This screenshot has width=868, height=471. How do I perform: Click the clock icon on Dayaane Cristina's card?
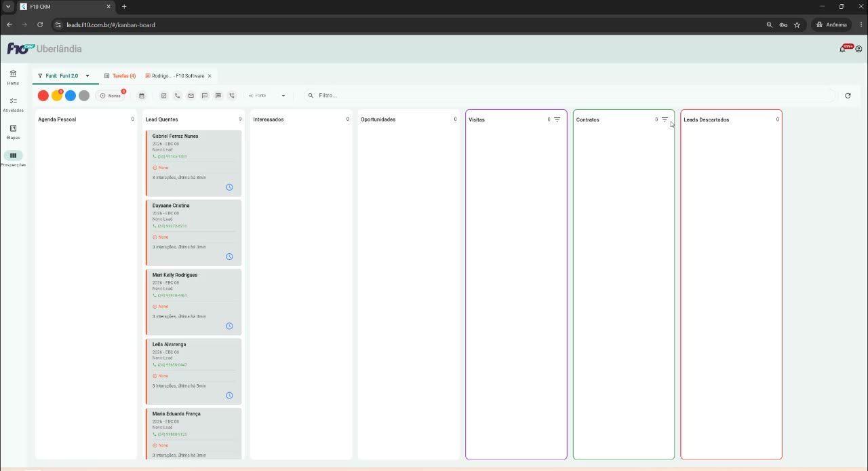tap(229, 257)
